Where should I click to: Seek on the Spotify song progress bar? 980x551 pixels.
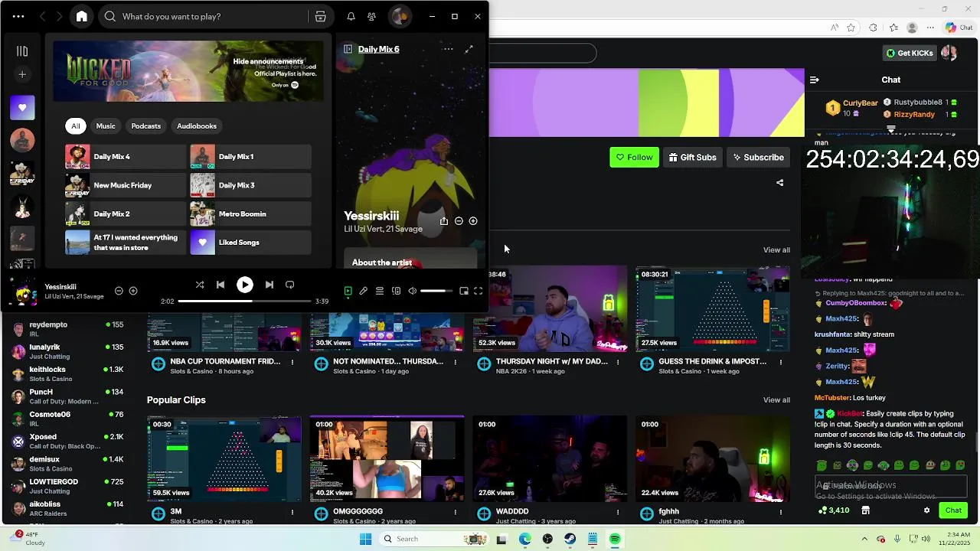(245, 302)
